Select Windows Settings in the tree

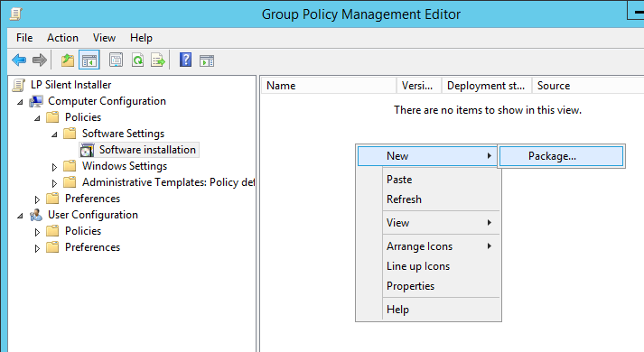(125, 166)
